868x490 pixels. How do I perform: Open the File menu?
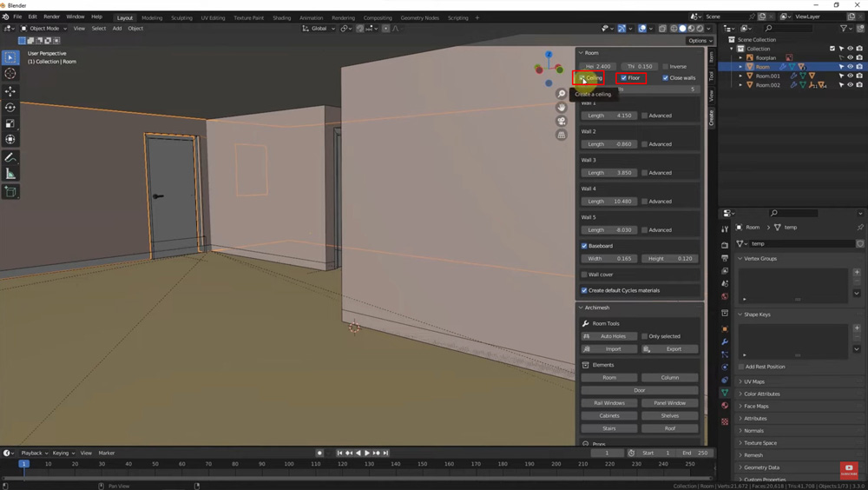pyautogui.click(x=17, y=17)
